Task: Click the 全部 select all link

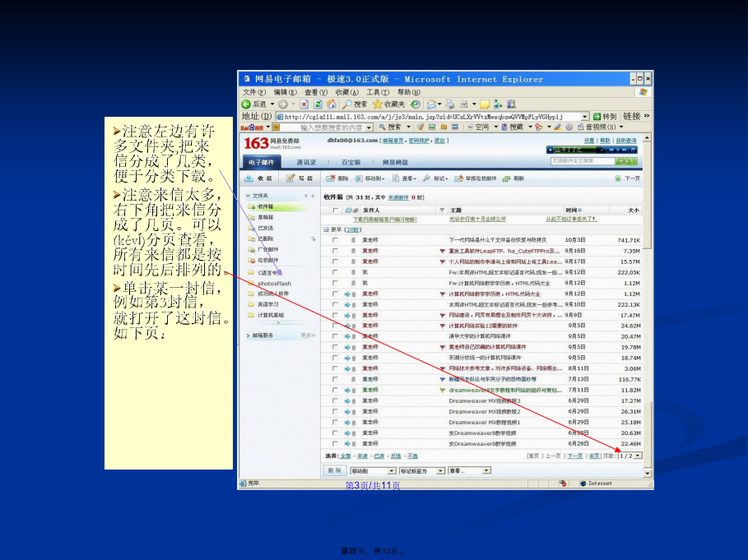Action: coord(346,456)
